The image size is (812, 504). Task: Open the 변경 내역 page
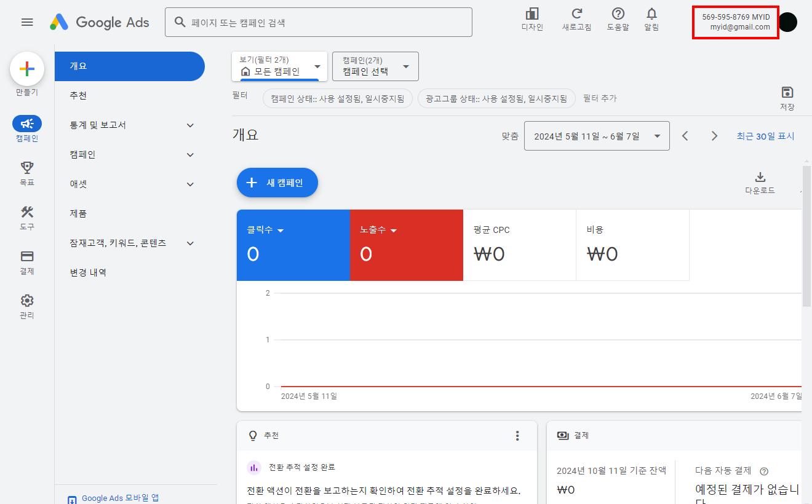88,272
